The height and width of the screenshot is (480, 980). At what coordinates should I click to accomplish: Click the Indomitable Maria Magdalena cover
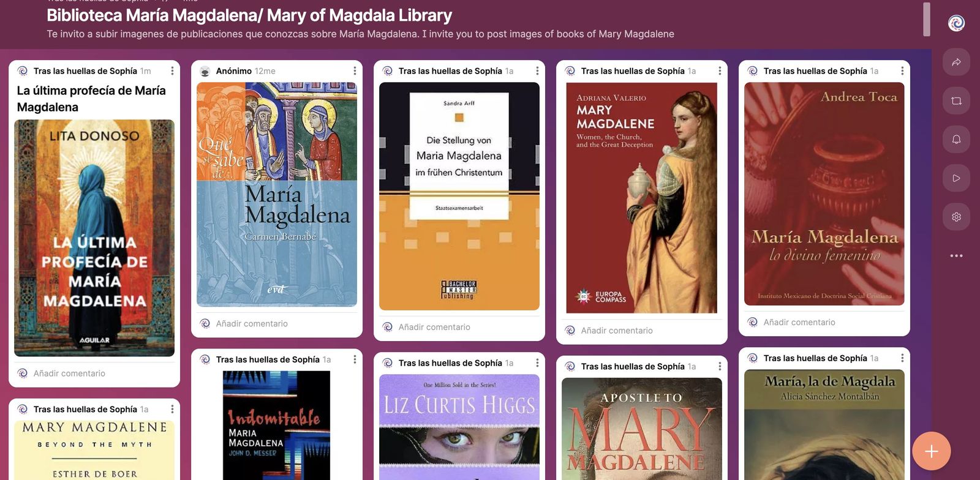point(276,425)
